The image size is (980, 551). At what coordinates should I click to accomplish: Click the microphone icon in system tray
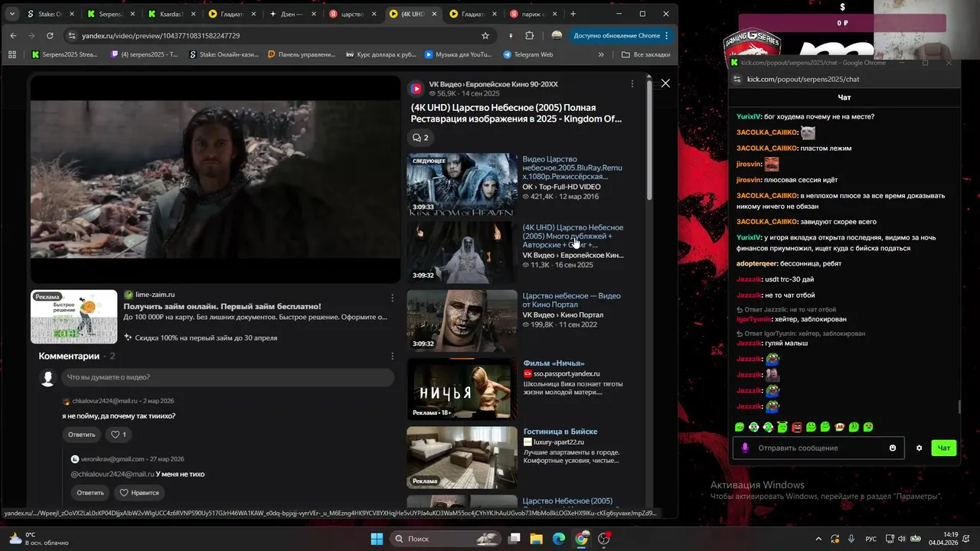point(851,539)
